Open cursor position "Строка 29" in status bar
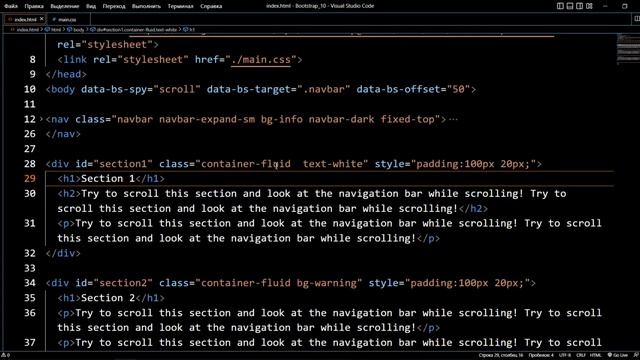 [501, 355]
